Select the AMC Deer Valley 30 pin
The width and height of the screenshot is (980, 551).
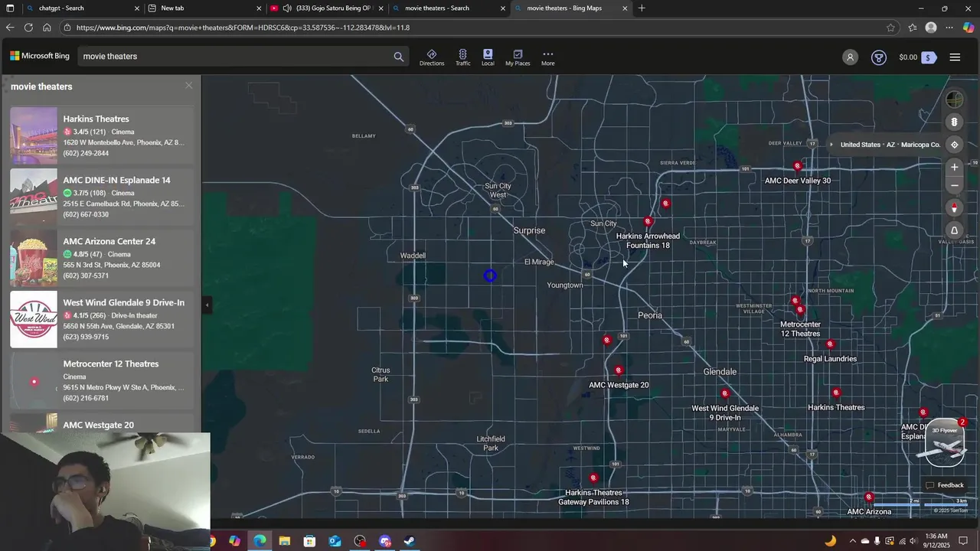[x=798, y=166]
